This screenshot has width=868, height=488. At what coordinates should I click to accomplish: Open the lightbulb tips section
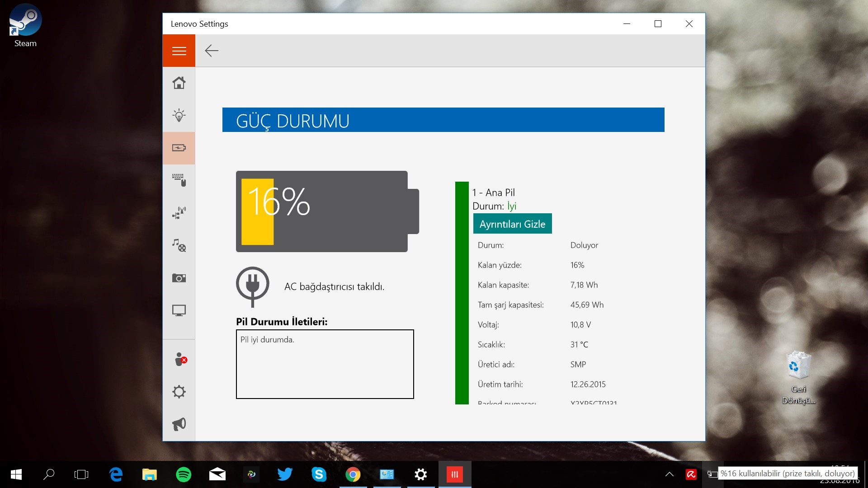point(179,116)
